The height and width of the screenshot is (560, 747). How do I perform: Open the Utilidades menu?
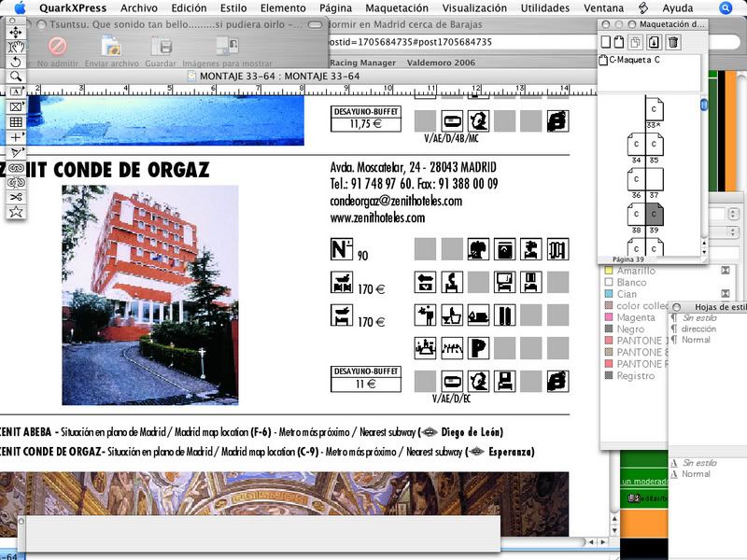point(545,8)
